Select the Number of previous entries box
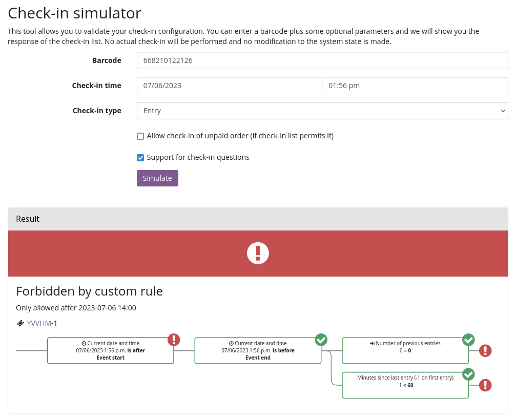Image resolution: width=516 pixels, height=420 pixels. [x=405, y=351]
